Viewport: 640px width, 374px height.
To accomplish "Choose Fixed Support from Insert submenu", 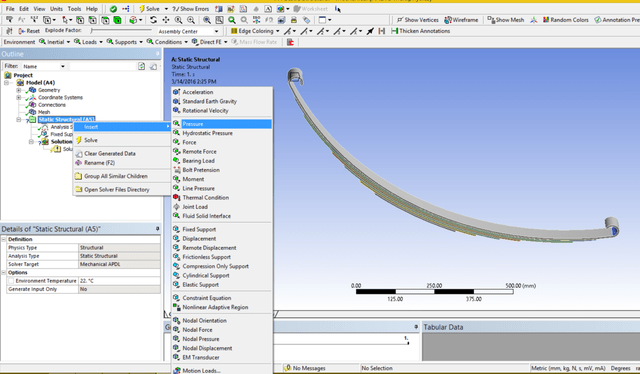I will pos(222,229).
